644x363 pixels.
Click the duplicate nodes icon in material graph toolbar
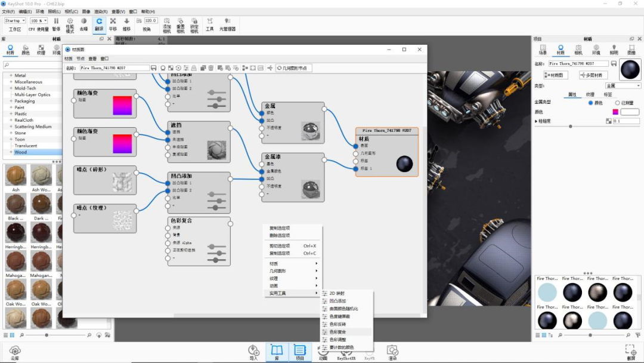tap(203, 68)
